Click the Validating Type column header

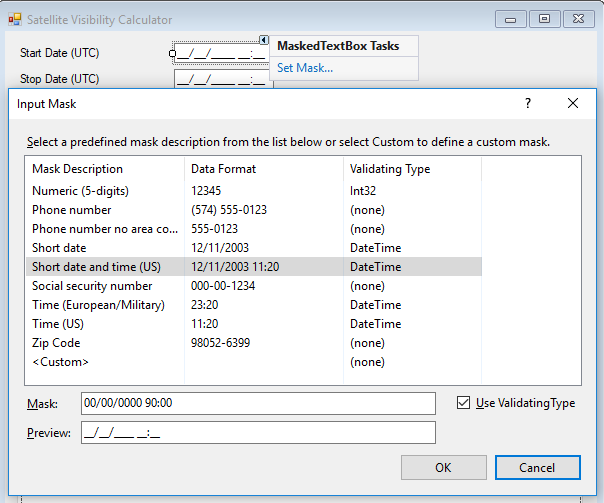[390, 169]
